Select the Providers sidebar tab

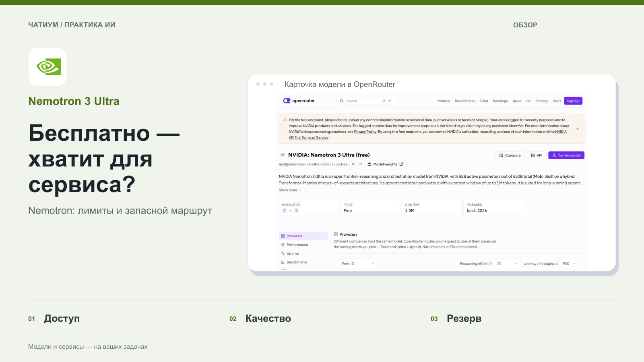[x=303, y=236]
